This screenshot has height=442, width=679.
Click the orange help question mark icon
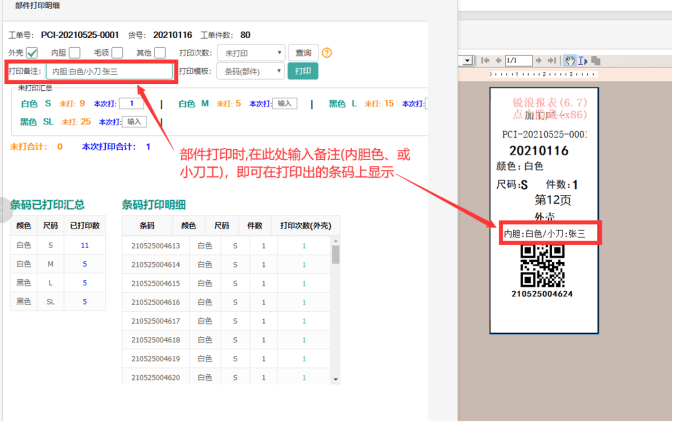(x=326, y=53)
